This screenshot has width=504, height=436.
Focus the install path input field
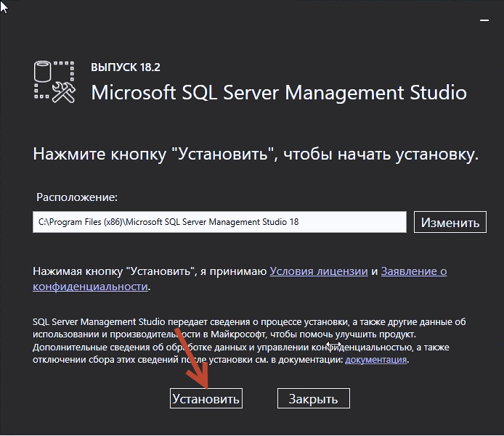pos(219,222)
